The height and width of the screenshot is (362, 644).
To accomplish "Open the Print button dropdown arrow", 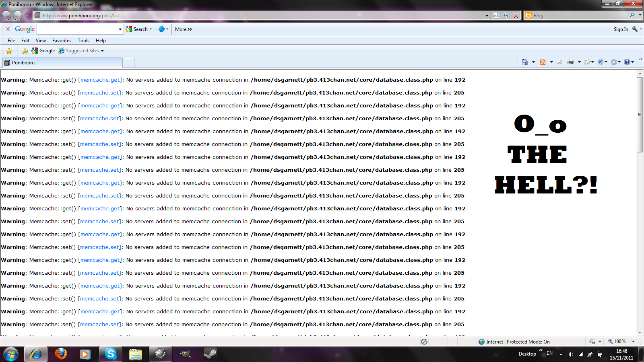I will pyautogui.click(x=579, y=62).
